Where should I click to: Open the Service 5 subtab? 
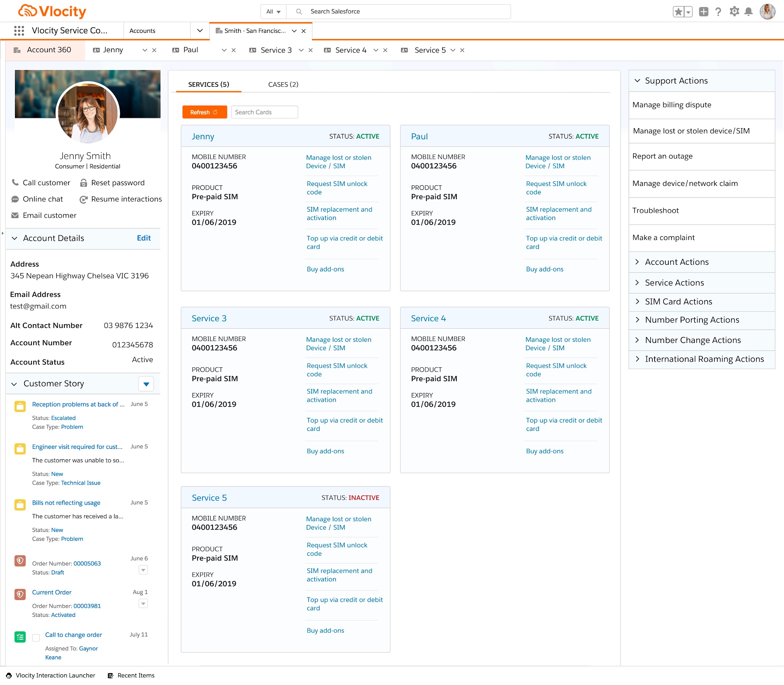click(x=430, y=50)
